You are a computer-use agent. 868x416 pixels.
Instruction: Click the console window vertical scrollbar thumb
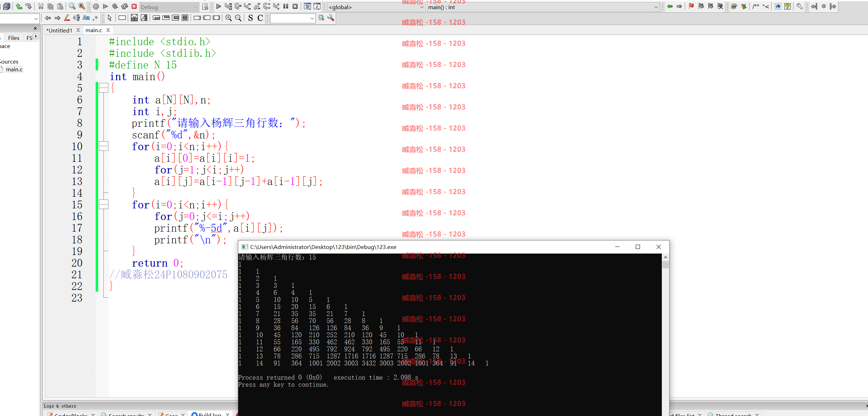click(x=665, y=265)
